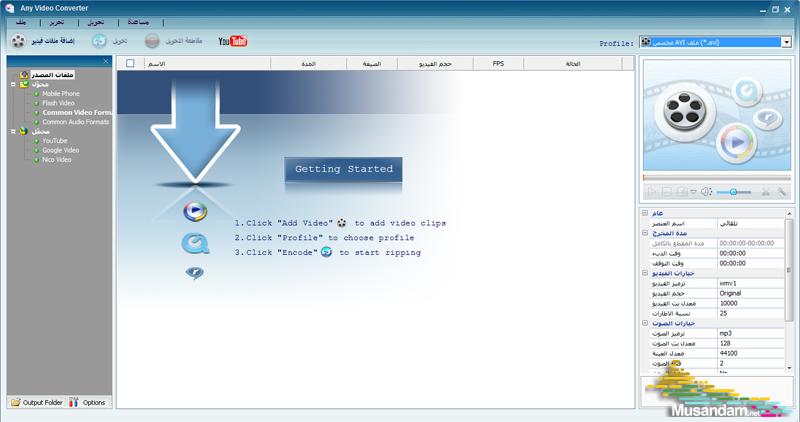This screenshot has width=800, height=422.
Task: Click the video bitrate value 10000
Action: (x=729, y=303)
